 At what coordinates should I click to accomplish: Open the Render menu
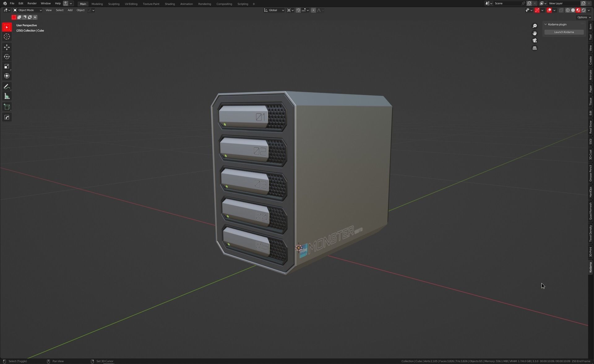pos(32,3)
